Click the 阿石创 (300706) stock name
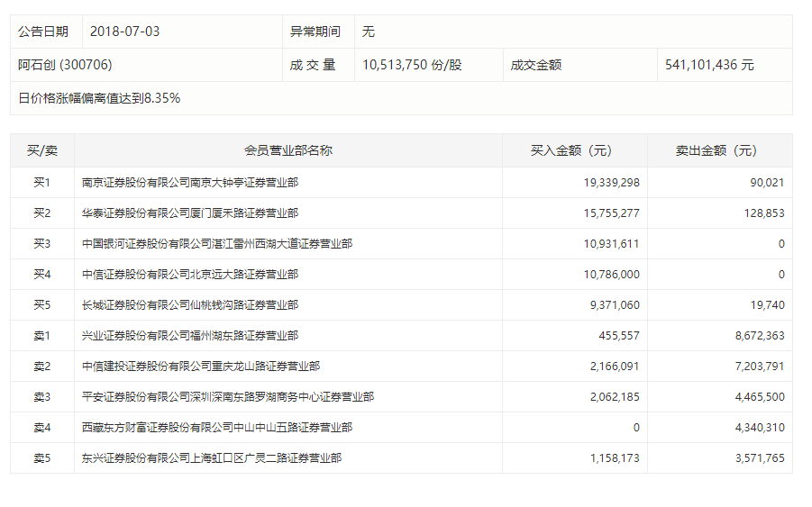This screenshot has width=812, height=507. tap(65, 65)
